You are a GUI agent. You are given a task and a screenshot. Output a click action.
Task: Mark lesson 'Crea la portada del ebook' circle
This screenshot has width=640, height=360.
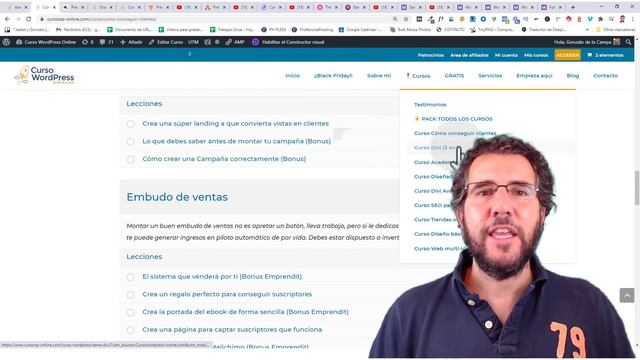point(131,312)
